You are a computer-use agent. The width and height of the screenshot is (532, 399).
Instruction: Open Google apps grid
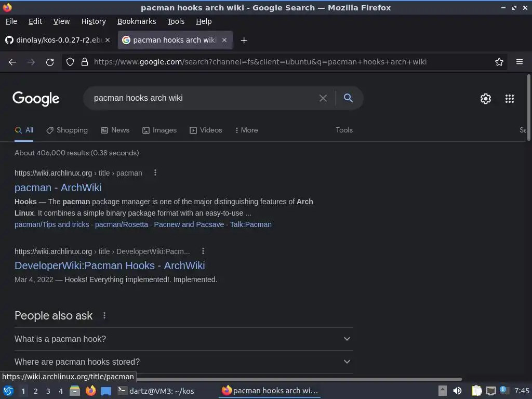pyautogui.click(x=510, y=99)
